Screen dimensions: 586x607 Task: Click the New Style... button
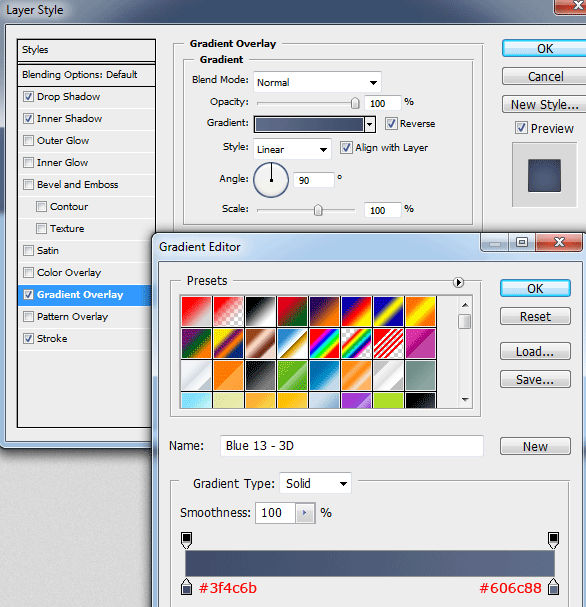pyautogui.click(x=544, y=104)
